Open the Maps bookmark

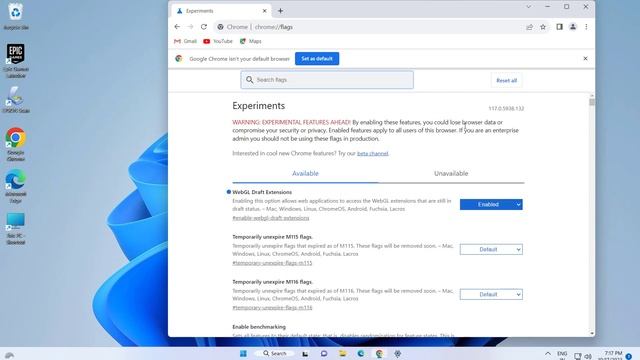point(250,41)
